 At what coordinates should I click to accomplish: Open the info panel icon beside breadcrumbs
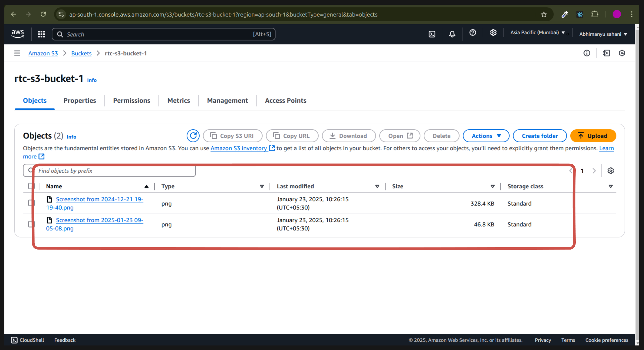587,53
